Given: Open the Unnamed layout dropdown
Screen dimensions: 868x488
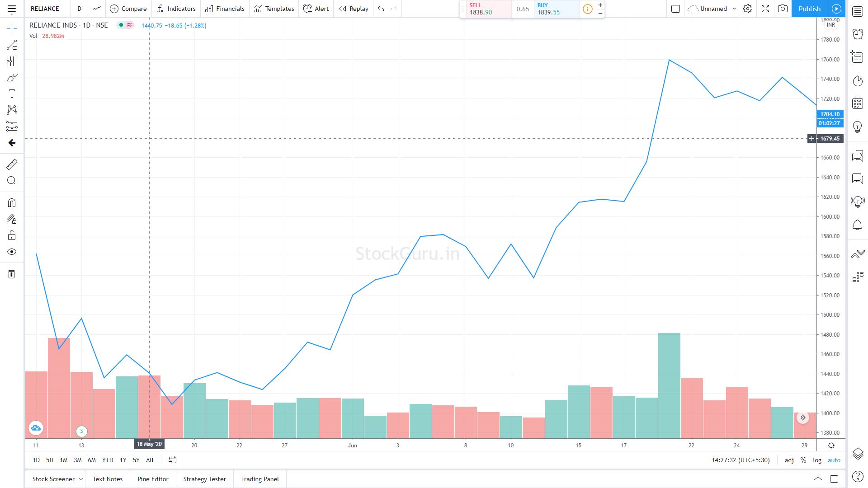Looking at the screenshot, I should coord(712,9).
